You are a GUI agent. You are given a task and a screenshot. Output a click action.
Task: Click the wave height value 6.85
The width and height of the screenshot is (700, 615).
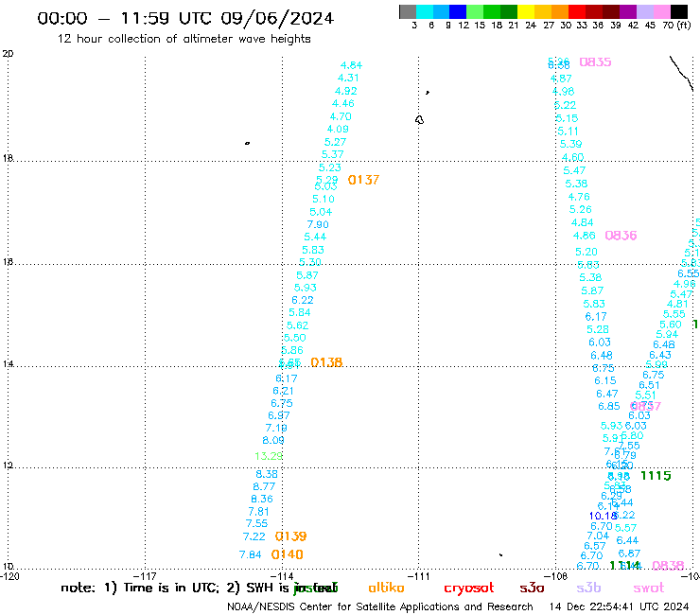click(609, 407)
